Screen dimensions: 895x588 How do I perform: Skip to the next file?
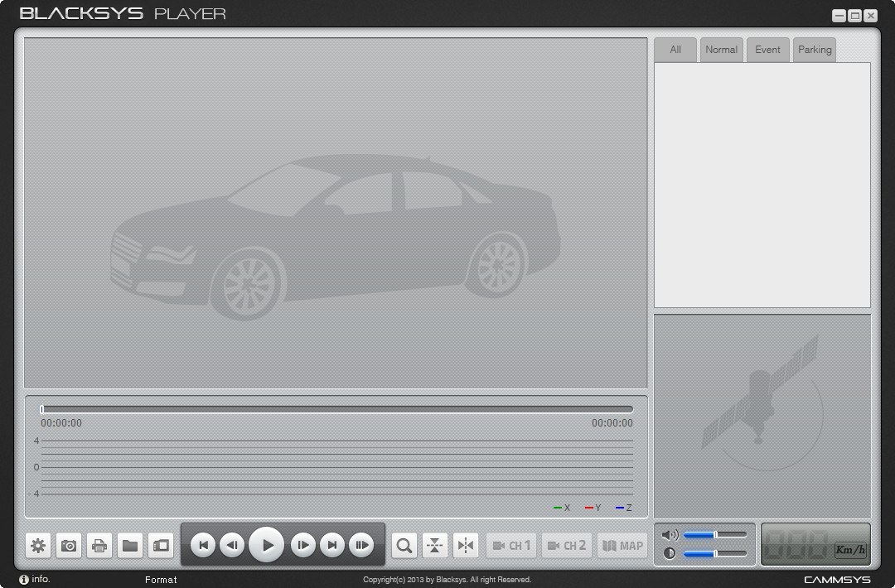332,545
